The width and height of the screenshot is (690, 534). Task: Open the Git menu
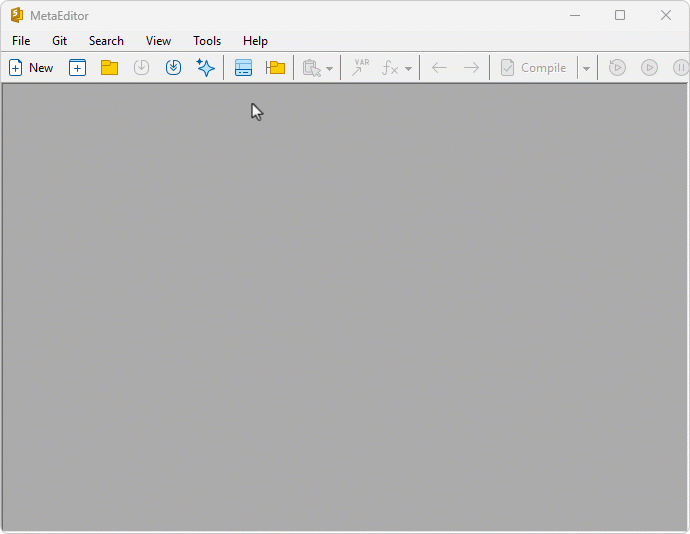[x=59, y=41]
